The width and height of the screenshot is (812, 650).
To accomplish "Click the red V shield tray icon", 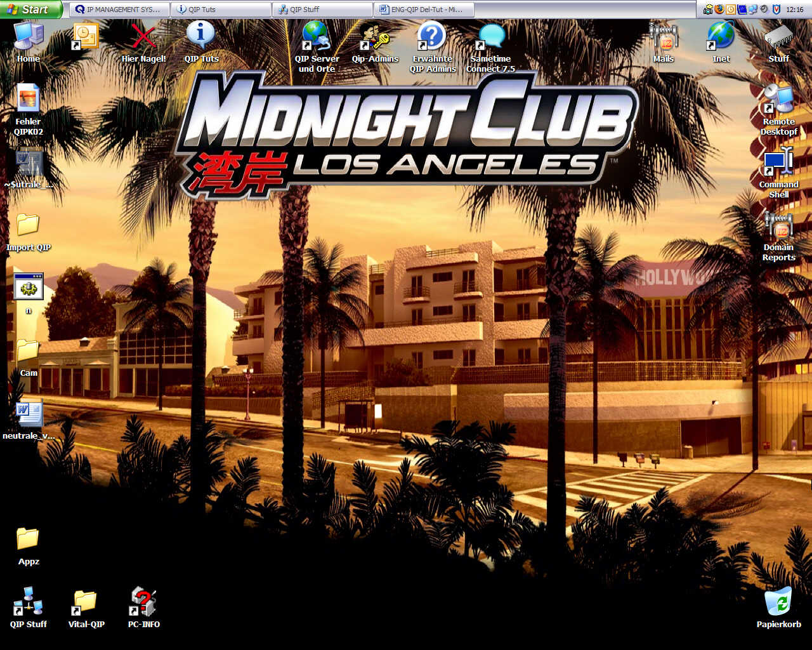I will (x=776, y=9).
